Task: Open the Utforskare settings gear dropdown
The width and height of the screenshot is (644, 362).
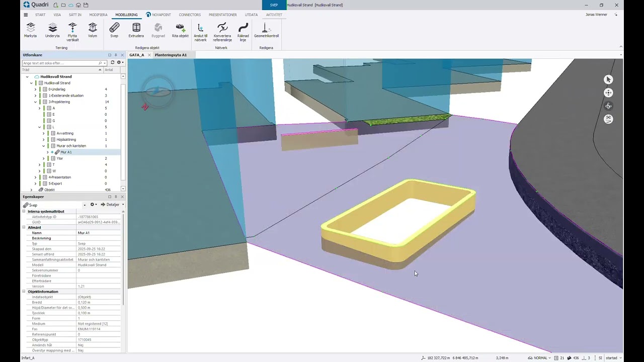Action: (119, 63)
